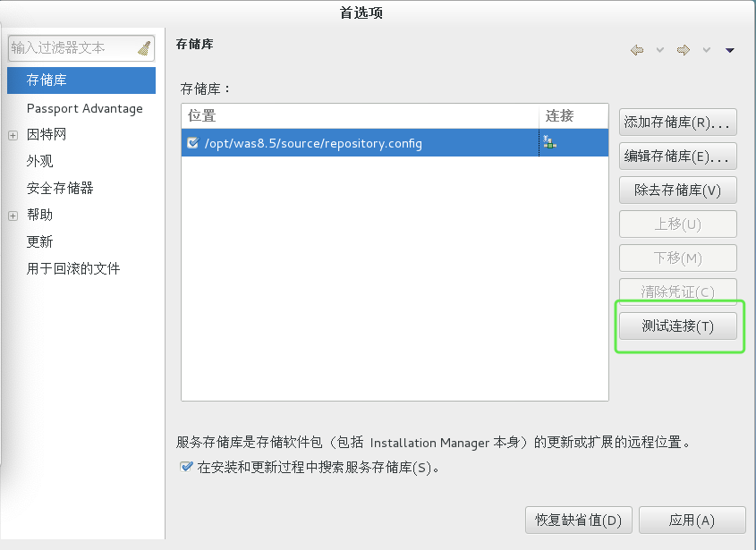Click the connection status icon in repository row
The width and height of the screenshot is (756, 550).
point(549,142)
